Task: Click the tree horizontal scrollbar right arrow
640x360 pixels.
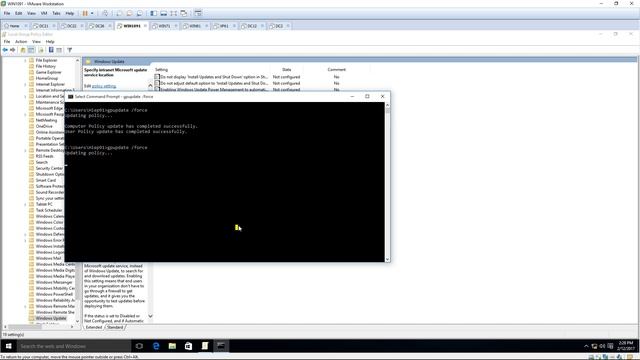Action: pyautogui.click(x=72, y=327)
